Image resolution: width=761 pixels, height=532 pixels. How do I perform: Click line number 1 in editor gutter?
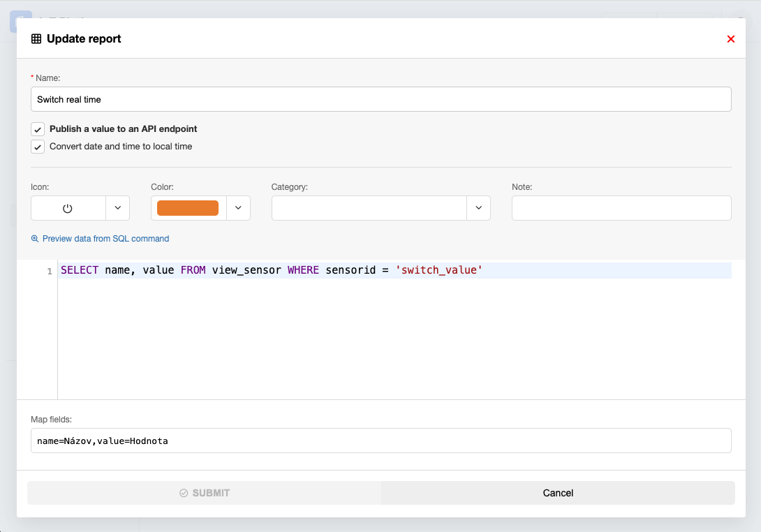tap(50, 271)
